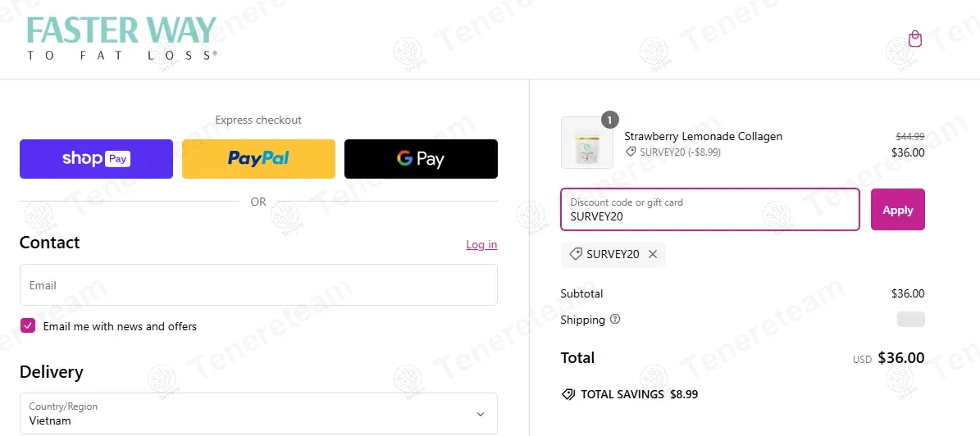
Task: Open the Log in link
Action: (x=481, y=244)
